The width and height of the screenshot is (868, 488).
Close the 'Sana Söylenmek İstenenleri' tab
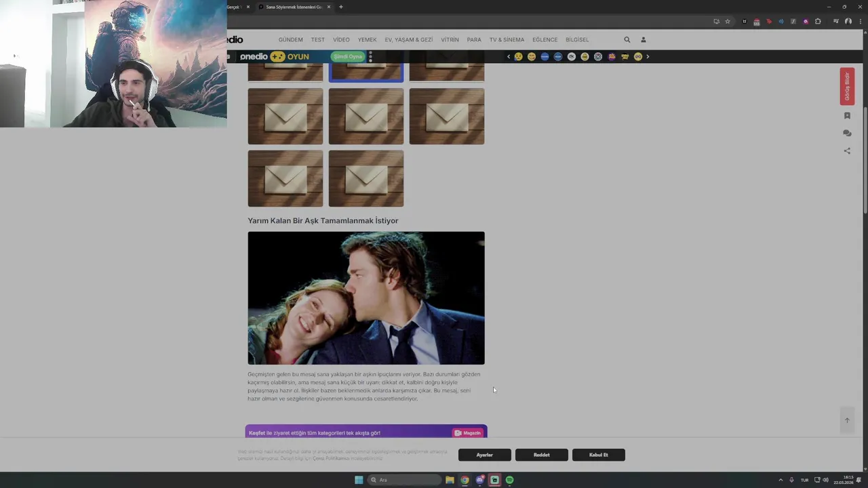[x=329, y=7]
